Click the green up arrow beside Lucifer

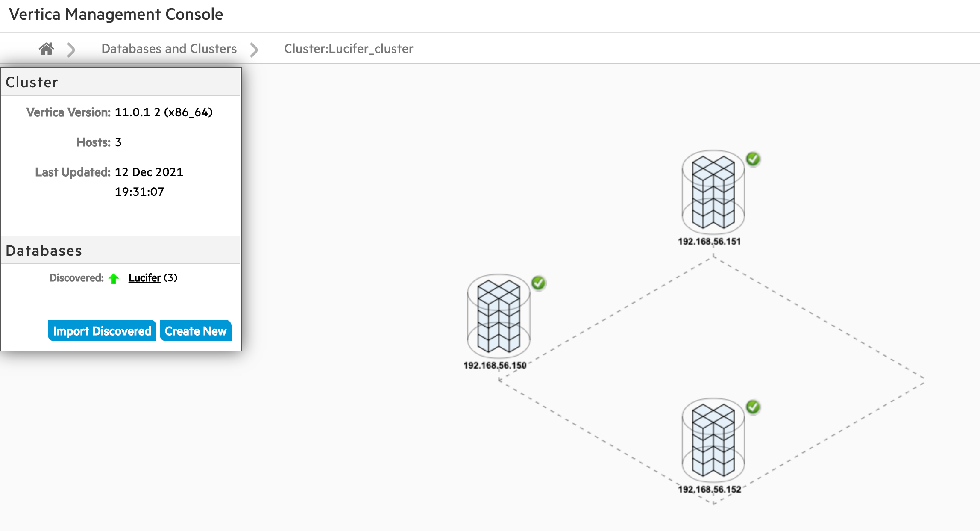tap(114, 279)
